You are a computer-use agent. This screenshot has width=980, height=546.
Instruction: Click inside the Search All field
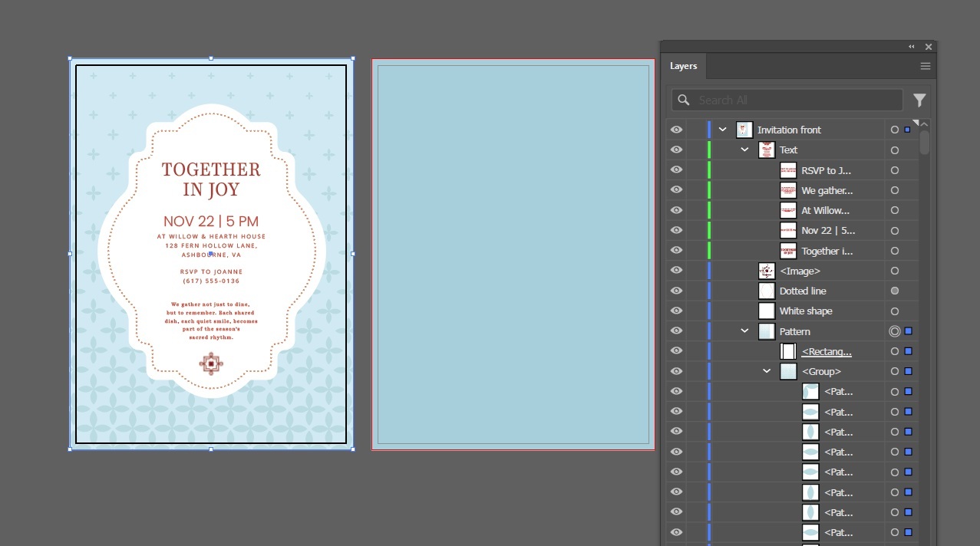[x=790, y=100]
